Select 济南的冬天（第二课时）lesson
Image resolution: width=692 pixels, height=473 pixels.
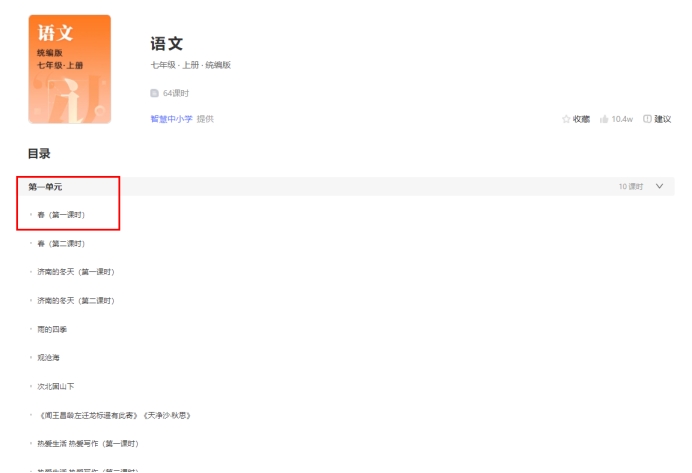[76, 300]
